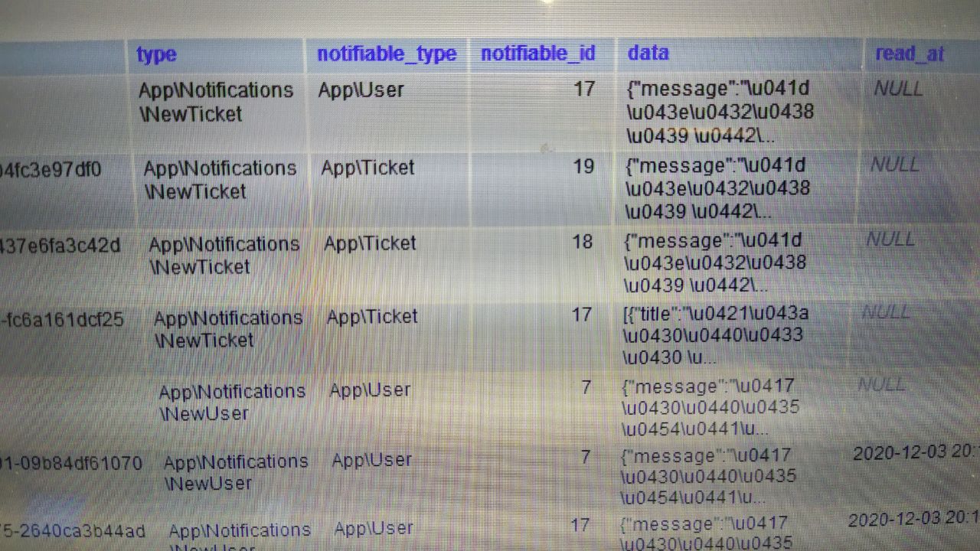Click NULL read_at in the fc6a161dcf25 row
980x551 pixels.
click(887, 311)
